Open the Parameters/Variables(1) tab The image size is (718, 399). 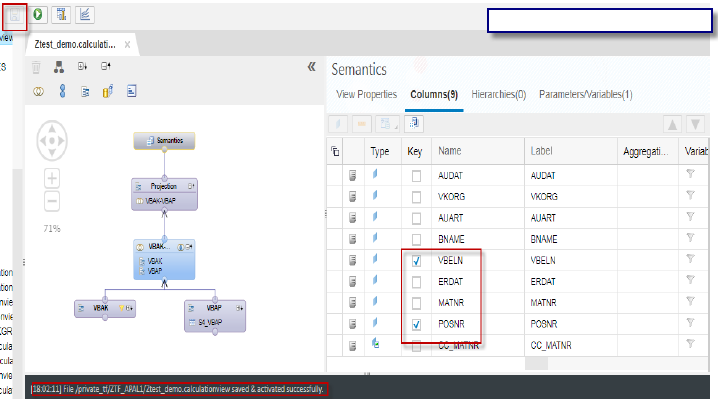click(x=586, y=94)
